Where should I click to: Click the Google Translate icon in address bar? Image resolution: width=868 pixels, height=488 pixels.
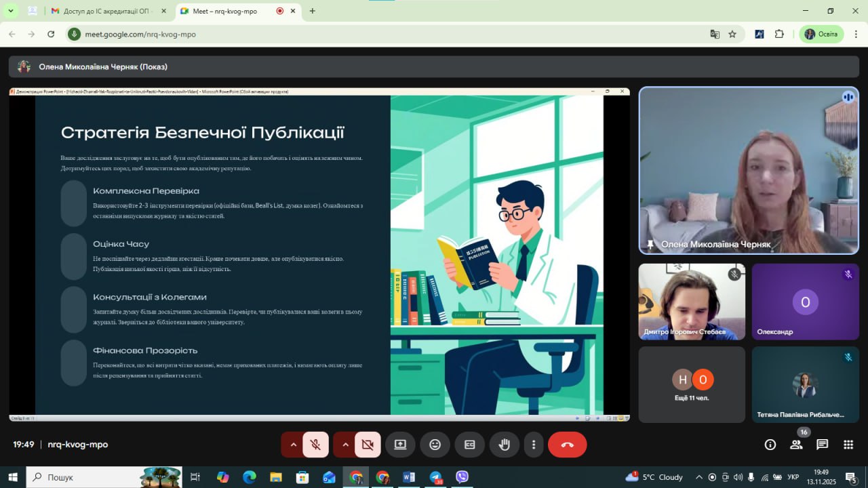[715, 34]
